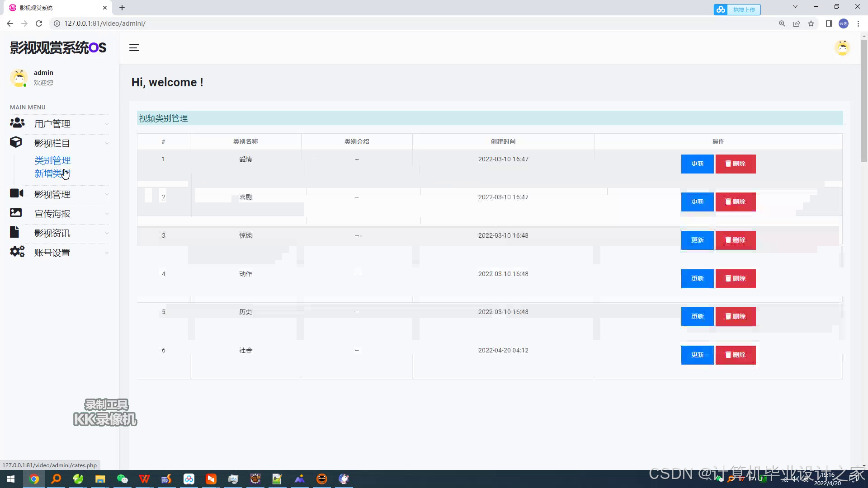The width and height of the screenshot is (868, 488).
Task: Select 类别管理 menu item
Action: (x=52, y=160)
